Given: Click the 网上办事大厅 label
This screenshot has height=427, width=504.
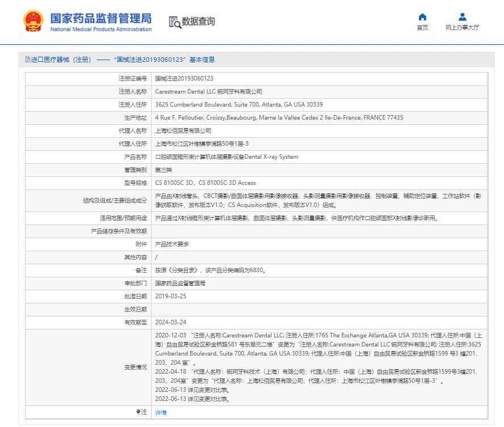Looking at the screenshot, I should point(462,28).
